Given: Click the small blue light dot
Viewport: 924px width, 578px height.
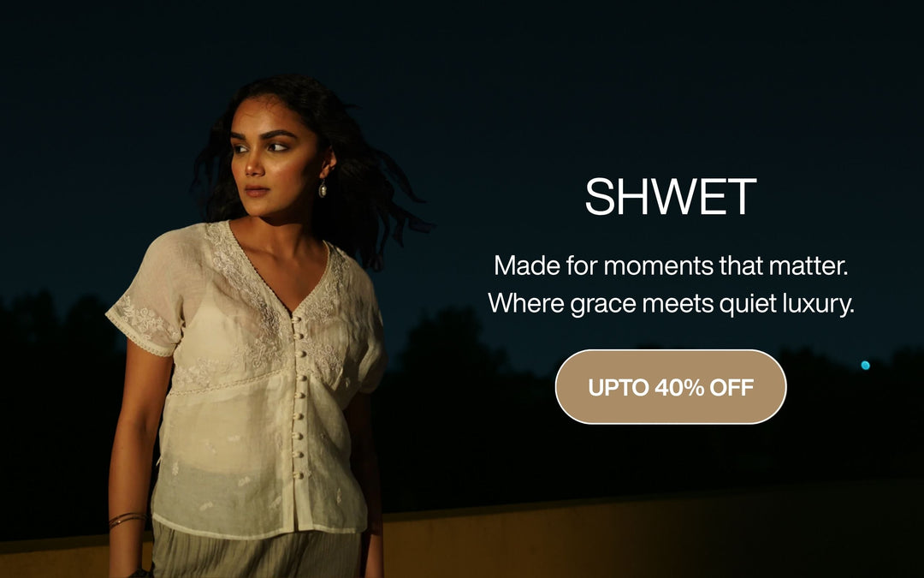Looking at the screenshot, I should pos(865,365).
